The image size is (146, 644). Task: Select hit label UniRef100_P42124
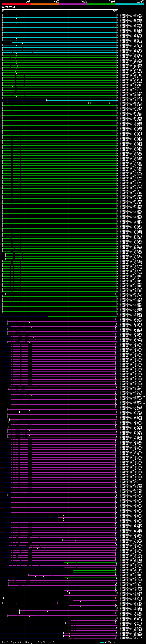click(x=131, y=437)
